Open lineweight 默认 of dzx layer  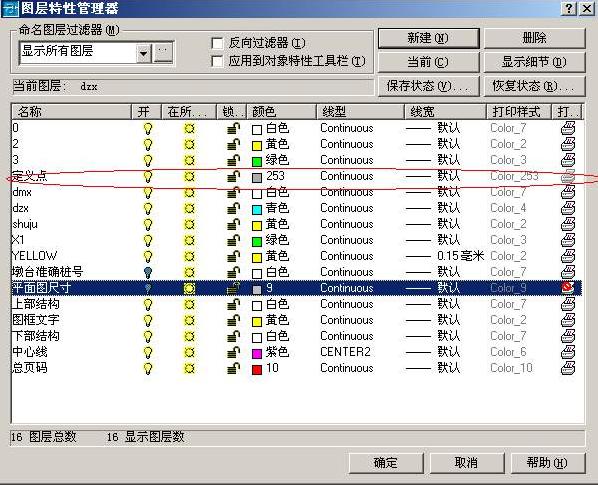pyautogui.click(x=433, y=208)
